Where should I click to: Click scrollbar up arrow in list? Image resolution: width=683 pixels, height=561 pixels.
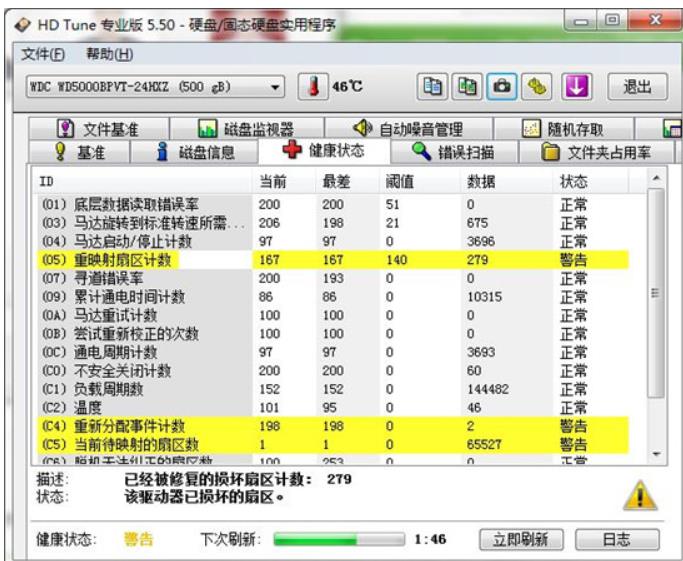point(656,178)
